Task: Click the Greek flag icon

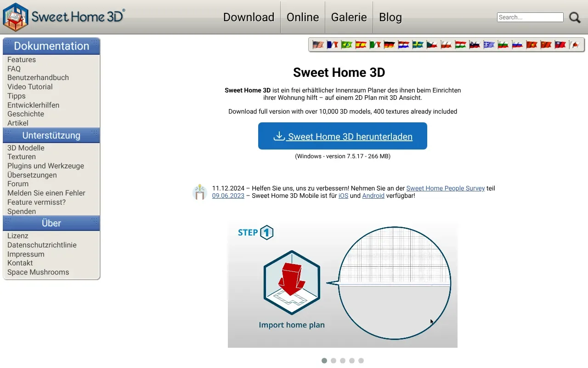Action: click(488, 45)
